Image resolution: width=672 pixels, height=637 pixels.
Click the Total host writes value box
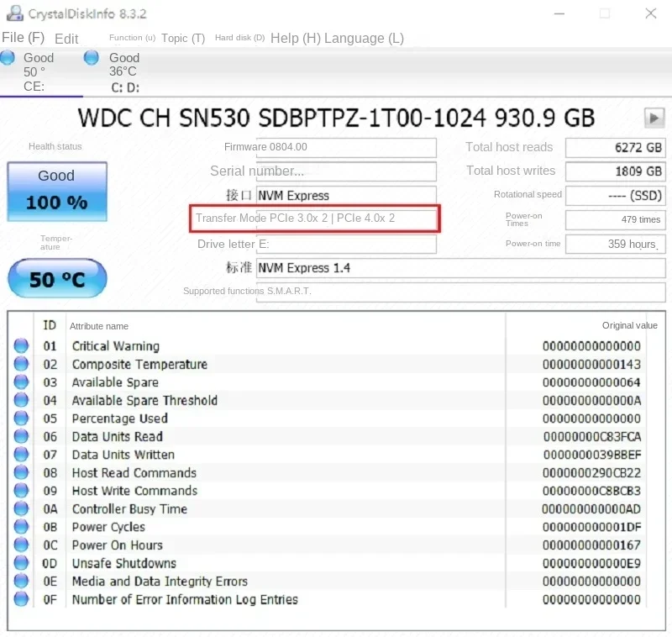coord(616,171)
